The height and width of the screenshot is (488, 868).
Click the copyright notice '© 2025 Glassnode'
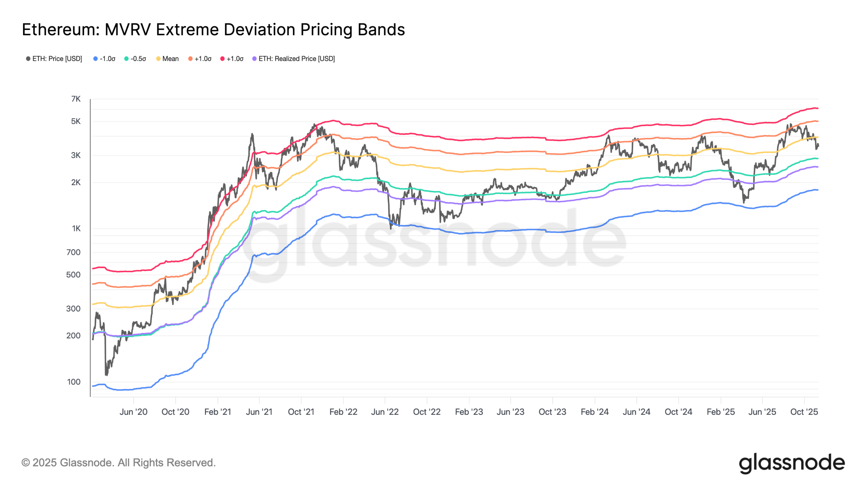click(118, 463)
